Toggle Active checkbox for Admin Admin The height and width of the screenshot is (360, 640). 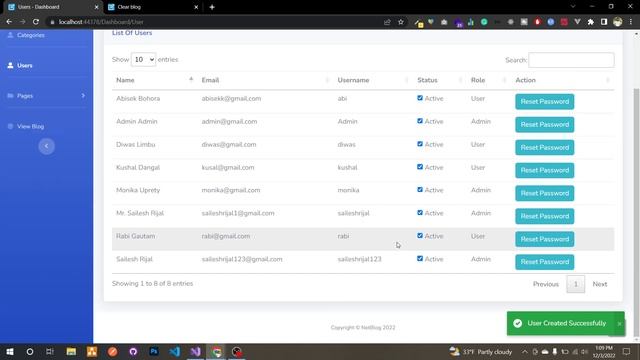[x=420, y=121]
